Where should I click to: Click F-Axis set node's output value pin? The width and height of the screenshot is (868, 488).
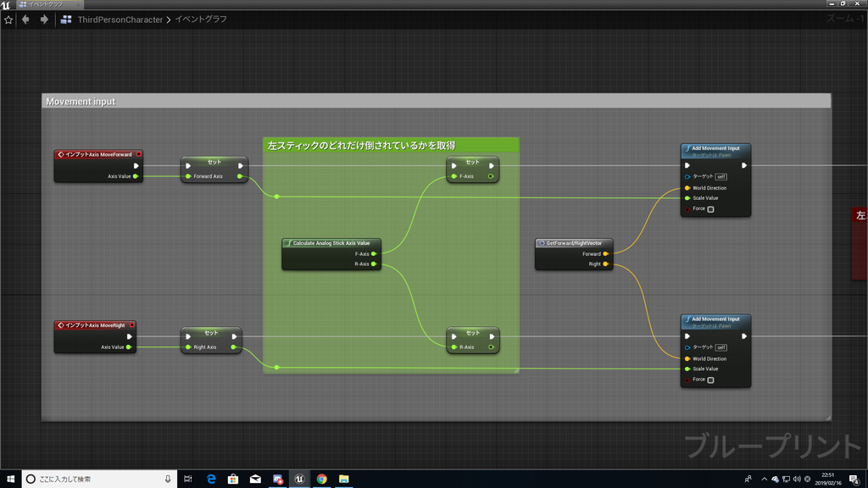491,176
